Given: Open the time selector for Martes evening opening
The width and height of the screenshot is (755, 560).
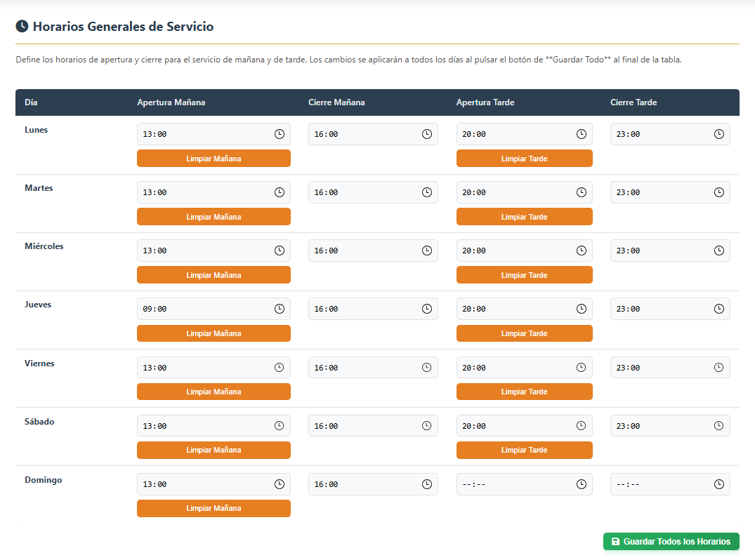Looking at the screenshot, I should [x=582, y=192].
